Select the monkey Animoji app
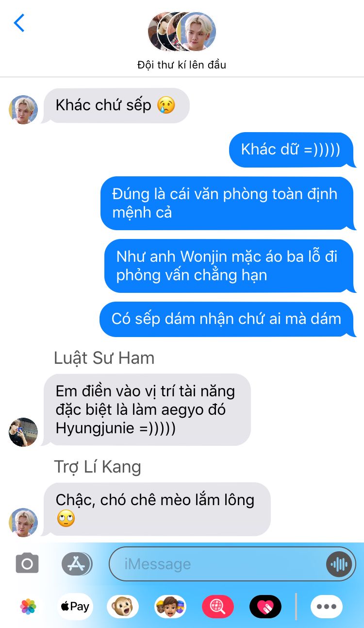This screenshot has height=628, width=364. coord(123,606)
